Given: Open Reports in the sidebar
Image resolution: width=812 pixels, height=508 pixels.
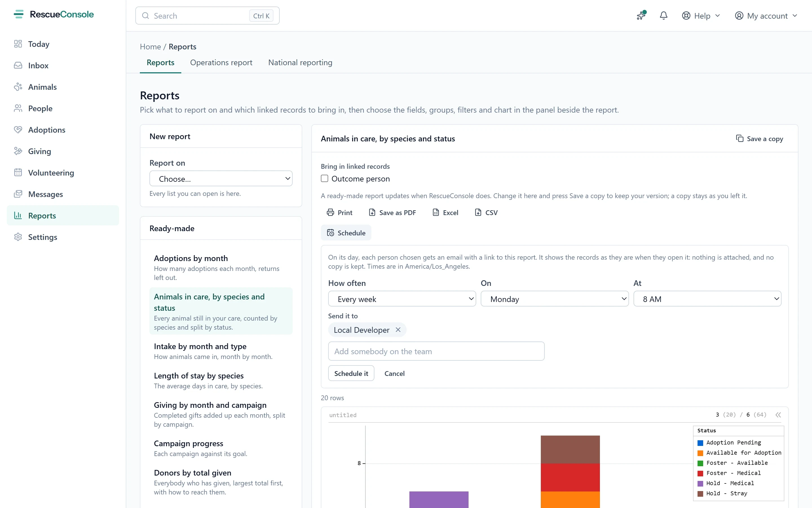Looking at the screenshot, I should point(63,215).
